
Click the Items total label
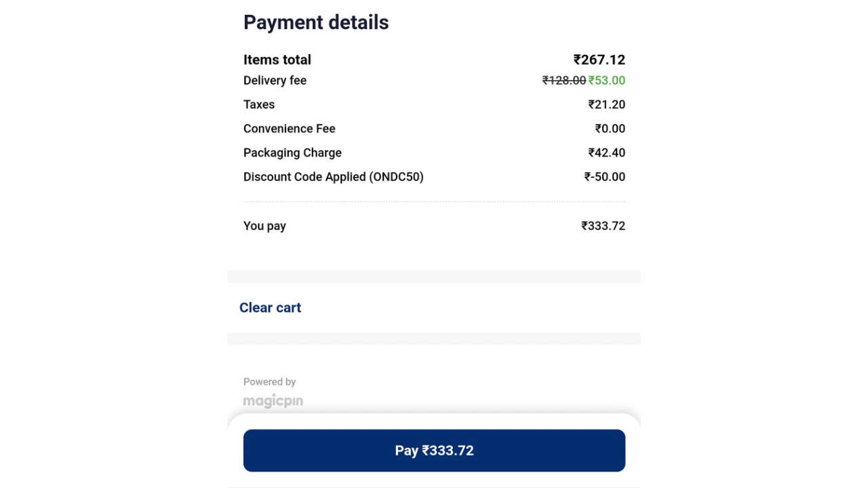tap(277, 60)
